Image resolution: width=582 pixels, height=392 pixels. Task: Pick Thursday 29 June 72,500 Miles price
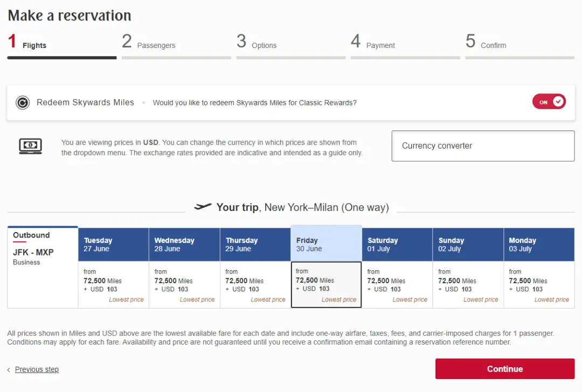click(255, 281)
